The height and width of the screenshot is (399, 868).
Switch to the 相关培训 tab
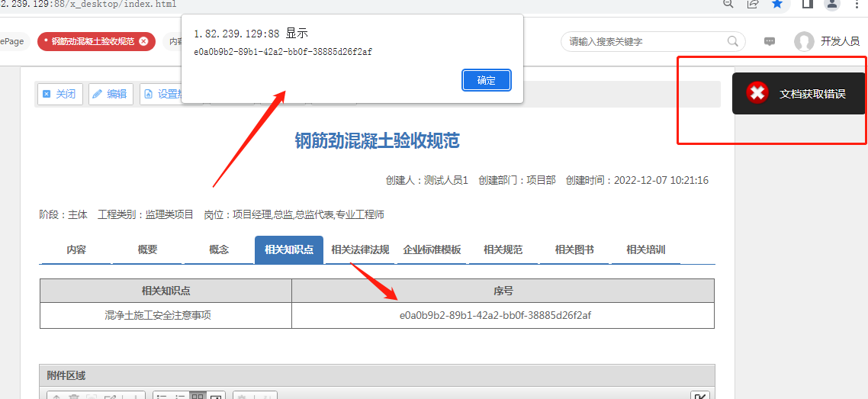645,249
